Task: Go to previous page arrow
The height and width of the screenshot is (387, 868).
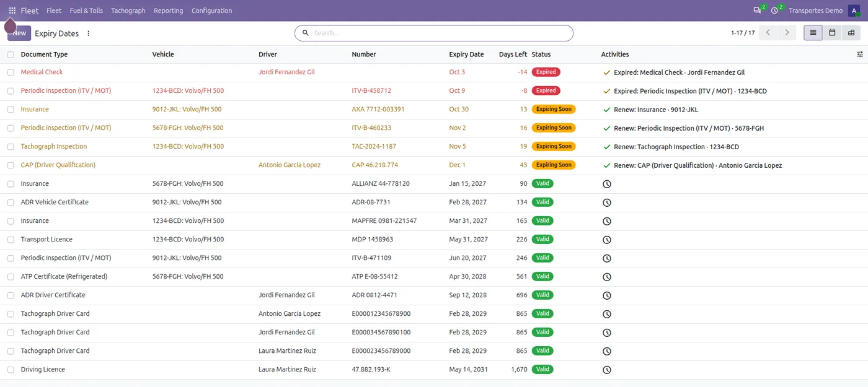Action: pos(768,33)
